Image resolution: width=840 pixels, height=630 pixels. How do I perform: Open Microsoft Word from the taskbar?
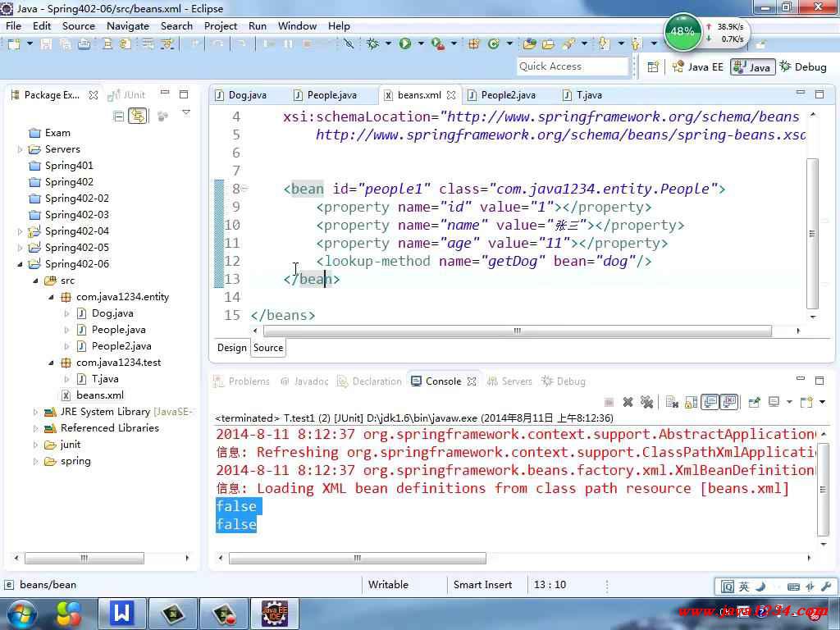pyautogui.click(x=121, y=613)
